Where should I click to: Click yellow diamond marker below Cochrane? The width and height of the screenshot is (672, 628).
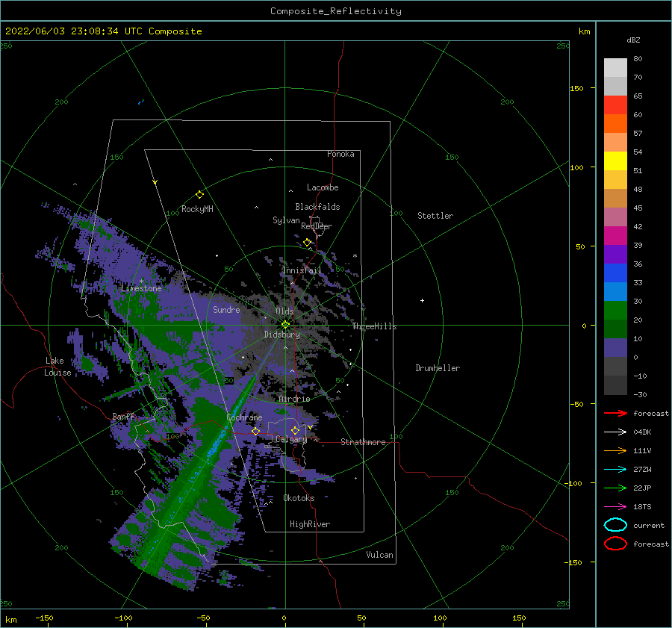click(255, 431)
